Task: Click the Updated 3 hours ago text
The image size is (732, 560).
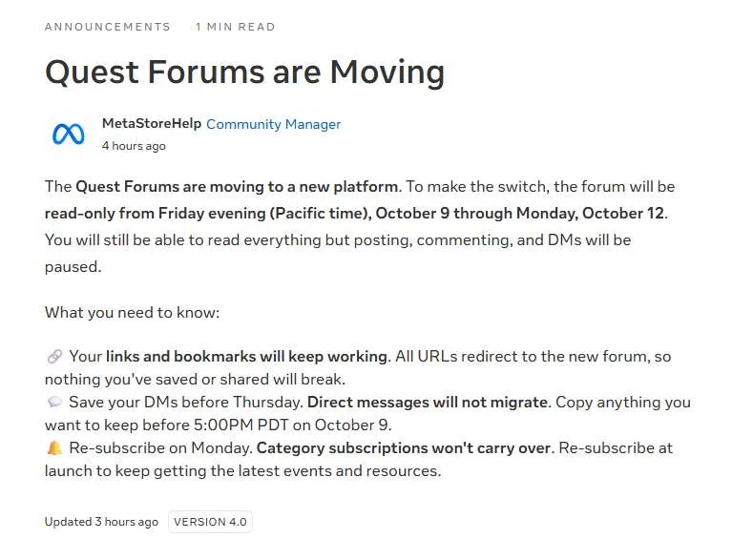Action: point(101,522)
